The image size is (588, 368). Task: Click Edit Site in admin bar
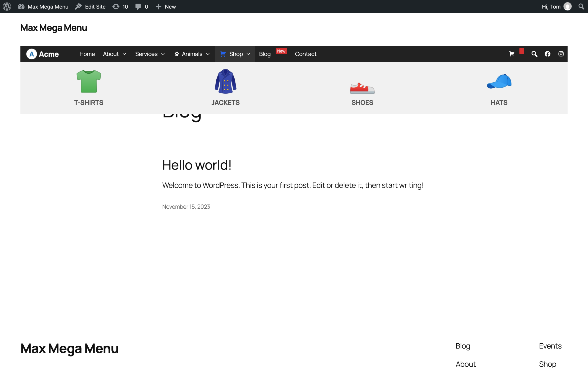click(90, 7)
